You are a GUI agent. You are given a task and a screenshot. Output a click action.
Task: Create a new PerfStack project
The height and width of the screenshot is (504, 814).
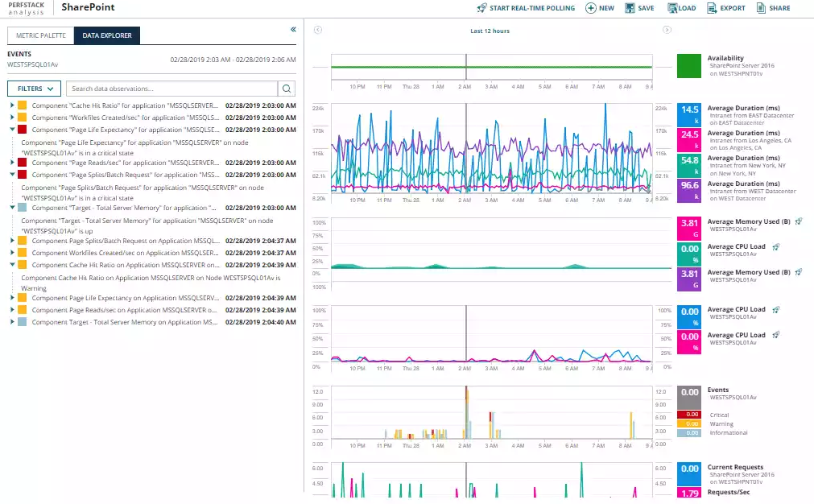600,8
